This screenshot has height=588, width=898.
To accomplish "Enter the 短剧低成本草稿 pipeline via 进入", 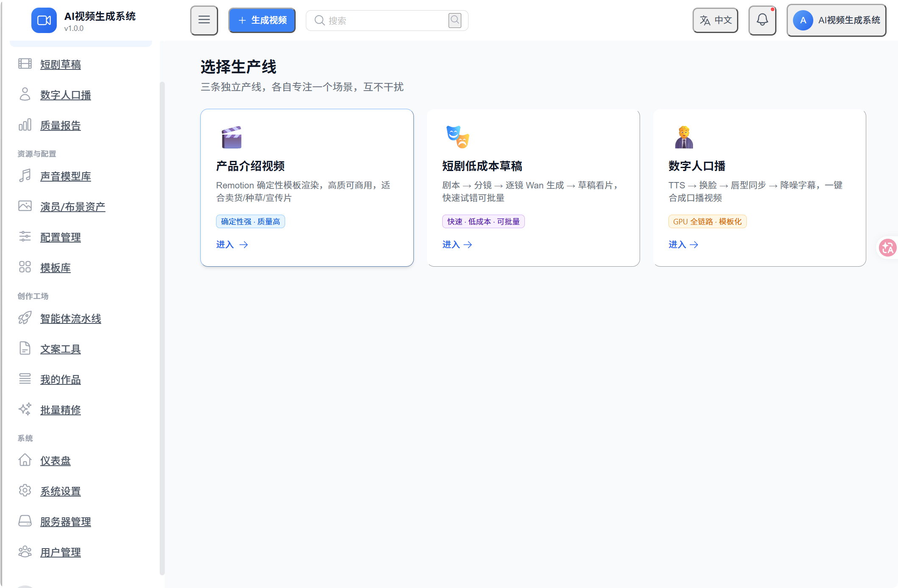I will (x=457, y=245).
